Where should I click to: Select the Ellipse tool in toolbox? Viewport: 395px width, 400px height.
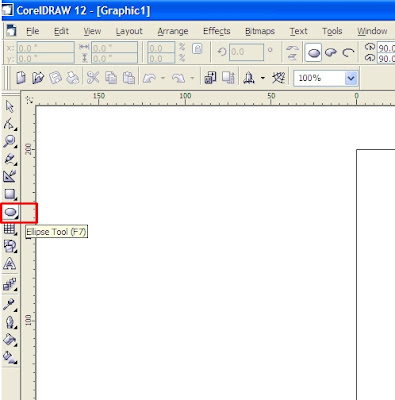(x=10, y=212)
